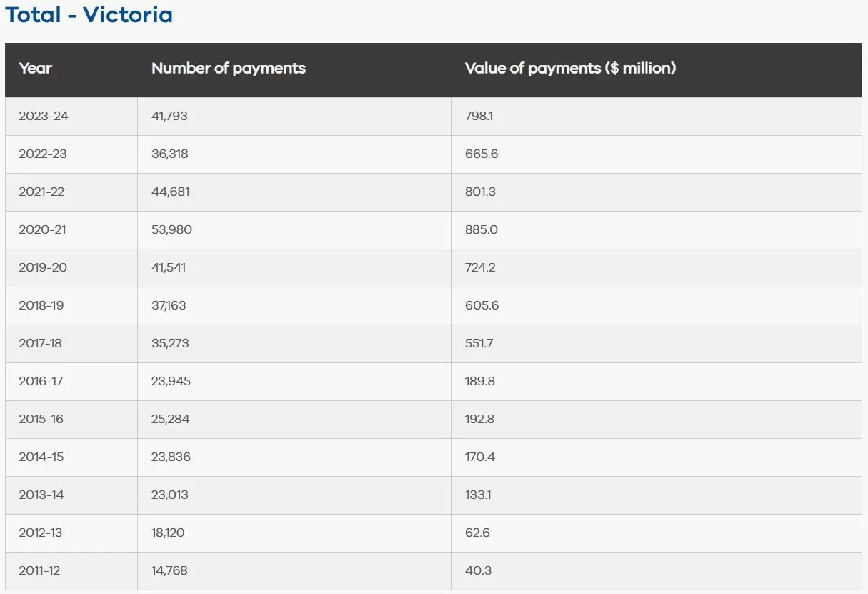
Task: Click the 'Number of payments' column header
Action: pos(228,69)
